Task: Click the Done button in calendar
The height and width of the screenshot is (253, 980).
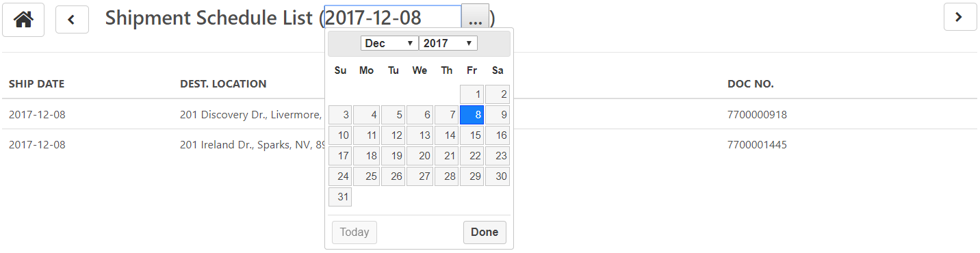Action: [x=485, y=232]
